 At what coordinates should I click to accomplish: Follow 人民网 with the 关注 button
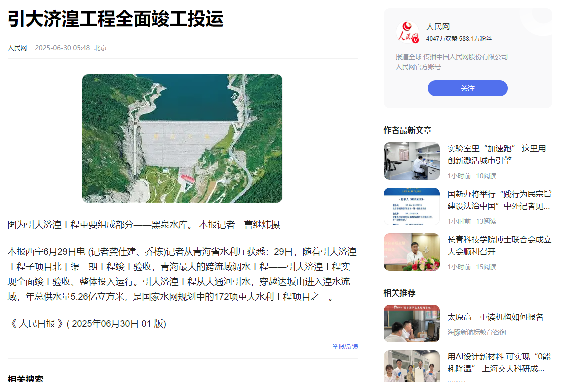(x=468, y=88)
